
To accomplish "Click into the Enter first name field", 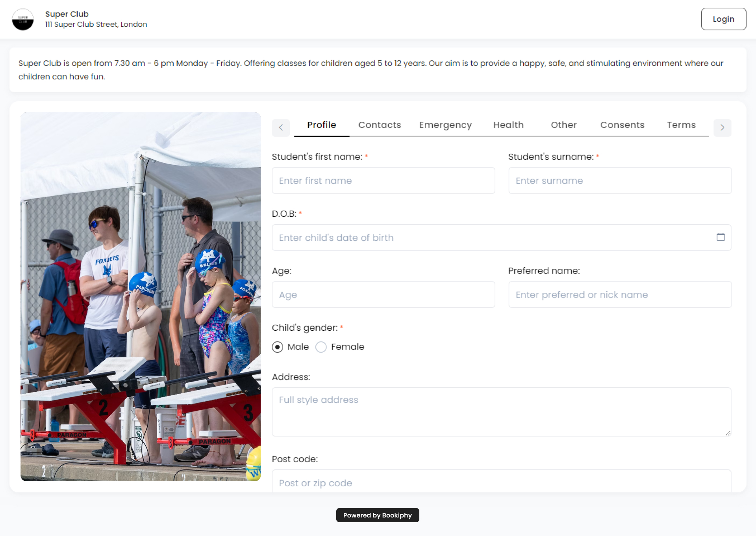I will [383, 181].
